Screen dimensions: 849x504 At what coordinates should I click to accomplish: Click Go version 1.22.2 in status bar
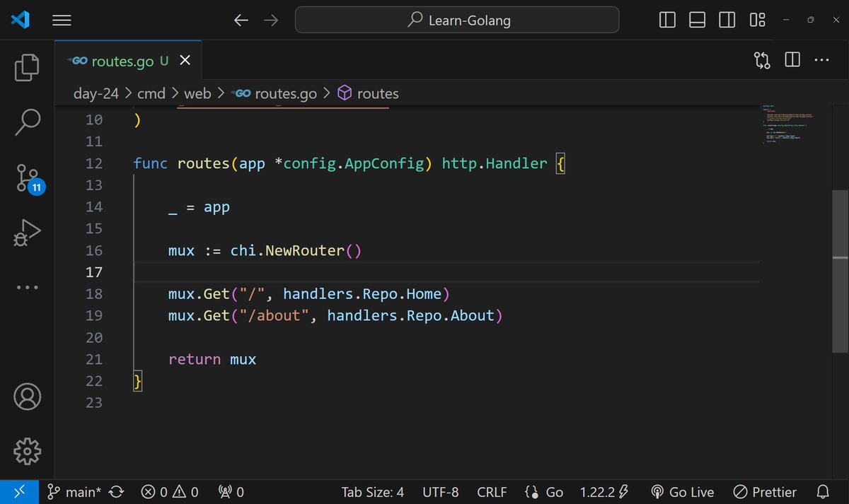604,492
